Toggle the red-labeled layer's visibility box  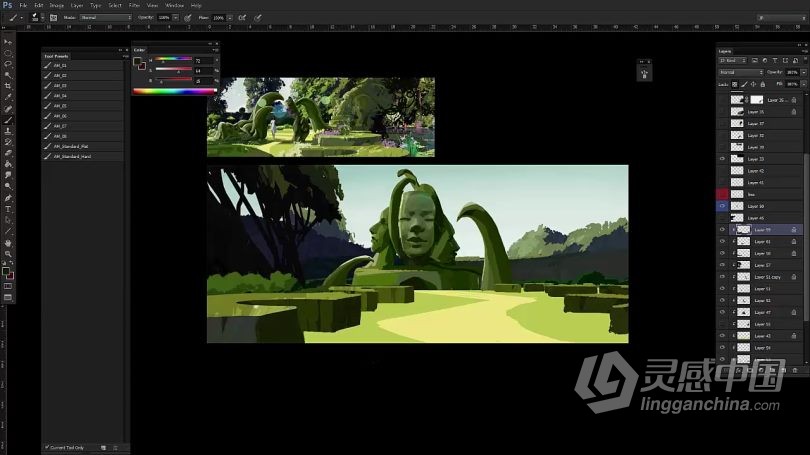pos(722,194)
